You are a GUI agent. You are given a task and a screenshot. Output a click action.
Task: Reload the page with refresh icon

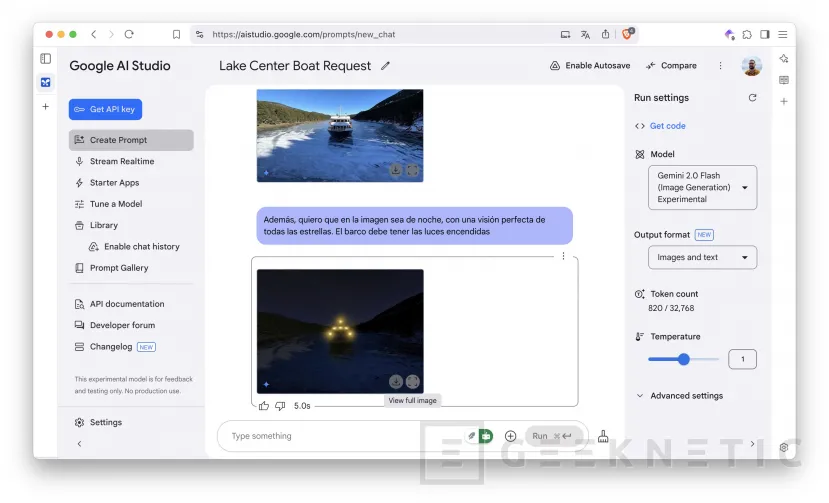(129, 34)
